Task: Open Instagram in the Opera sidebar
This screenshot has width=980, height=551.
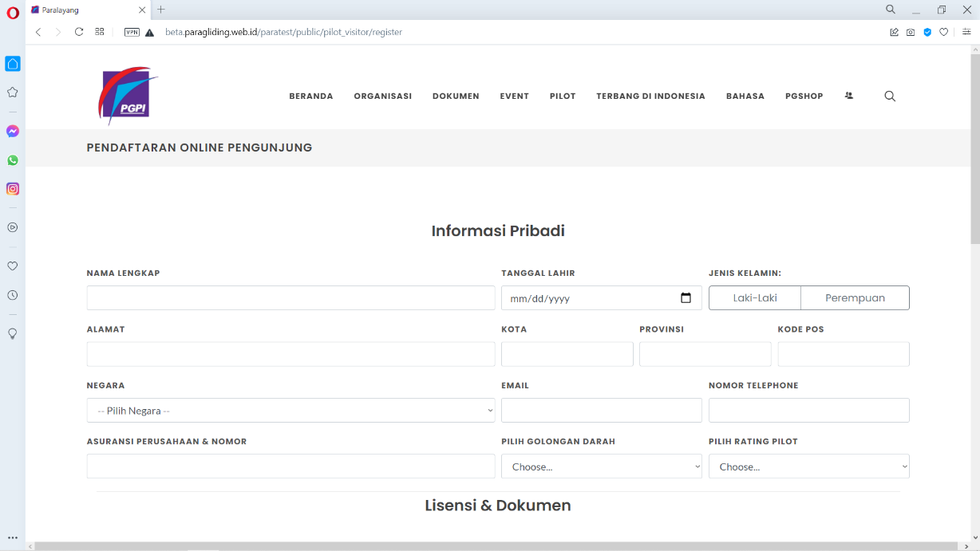Action: click(x=13, y=189)
